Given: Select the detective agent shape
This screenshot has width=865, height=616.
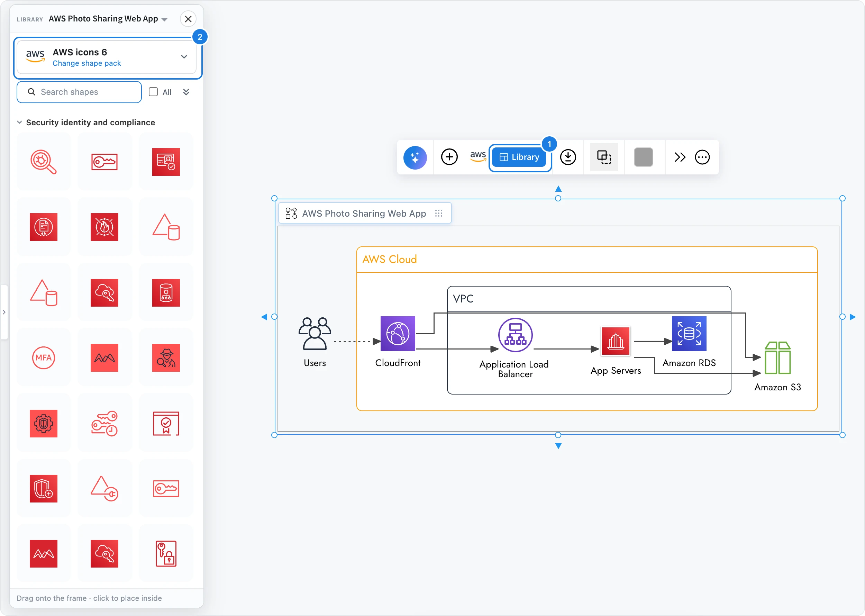Looking at the screenshot, I should (x=166, y=358).
